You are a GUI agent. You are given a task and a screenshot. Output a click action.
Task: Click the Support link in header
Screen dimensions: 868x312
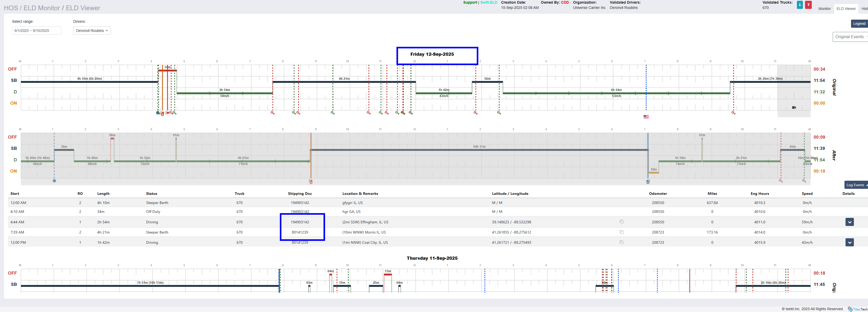(x=470, y=2)
